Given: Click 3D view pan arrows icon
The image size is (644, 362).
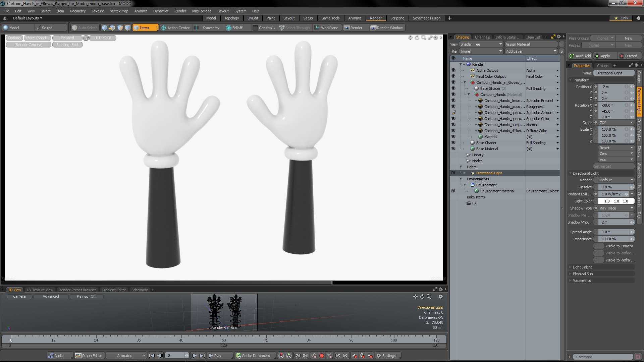Looking at the screenshot, I should 415,297.
